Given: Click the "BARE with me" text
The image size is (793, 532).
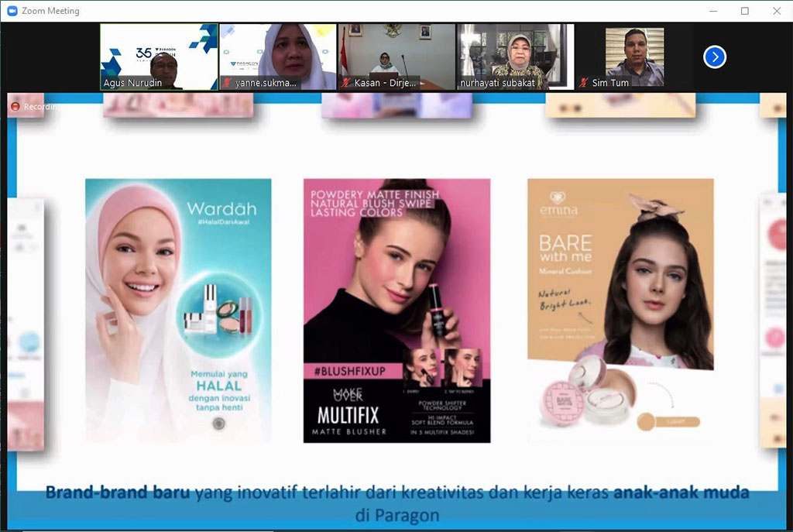Looking at the screenshot, I should tap(565, 249).
